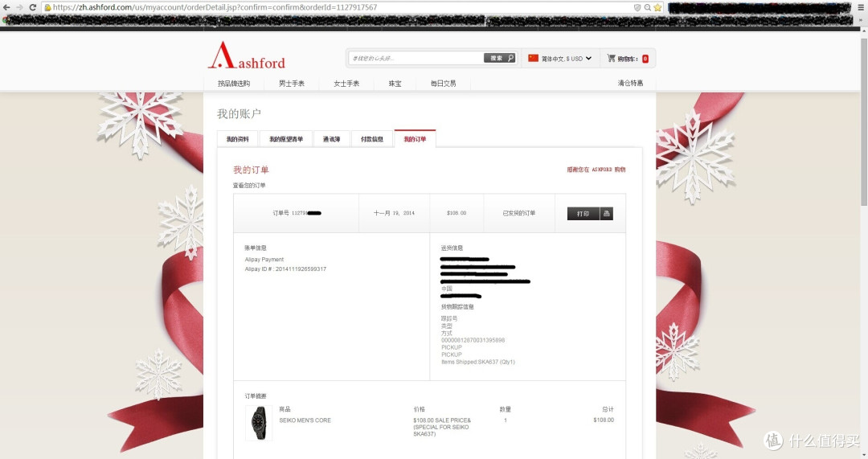Open 按品牌选购 menu

pos(234,84)
